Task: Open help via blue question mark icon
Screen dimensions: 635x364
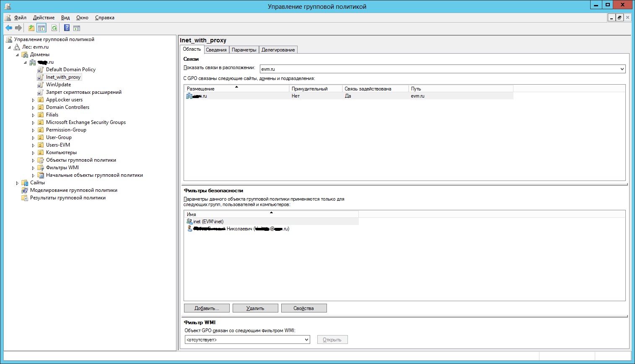Action: [67, 28]
